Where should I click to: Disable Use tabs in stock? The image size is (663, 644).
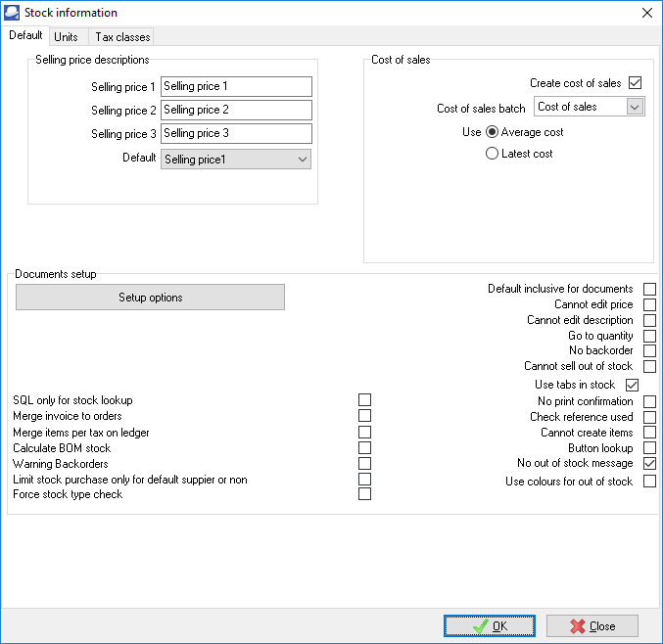point(632,385)
